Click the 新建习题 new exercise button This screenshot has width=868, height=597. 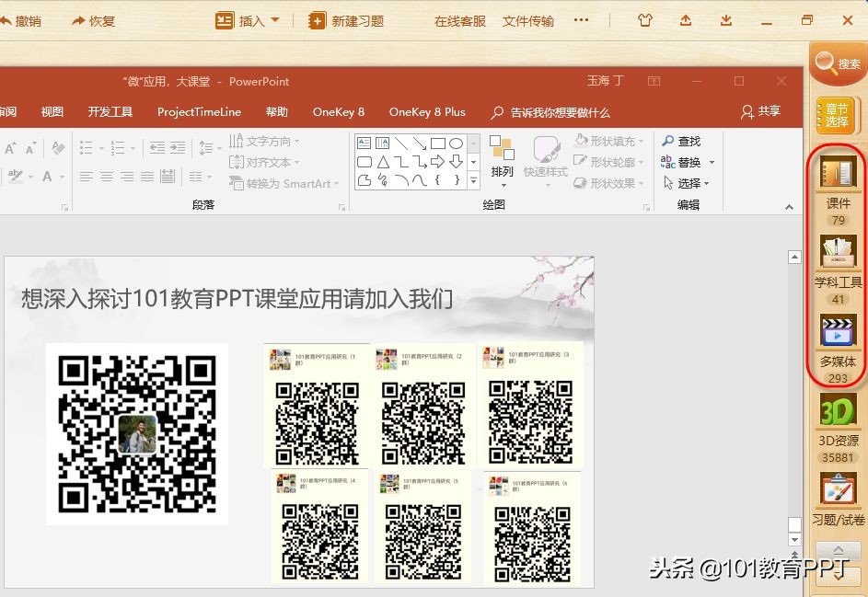(x=346, y=21)
